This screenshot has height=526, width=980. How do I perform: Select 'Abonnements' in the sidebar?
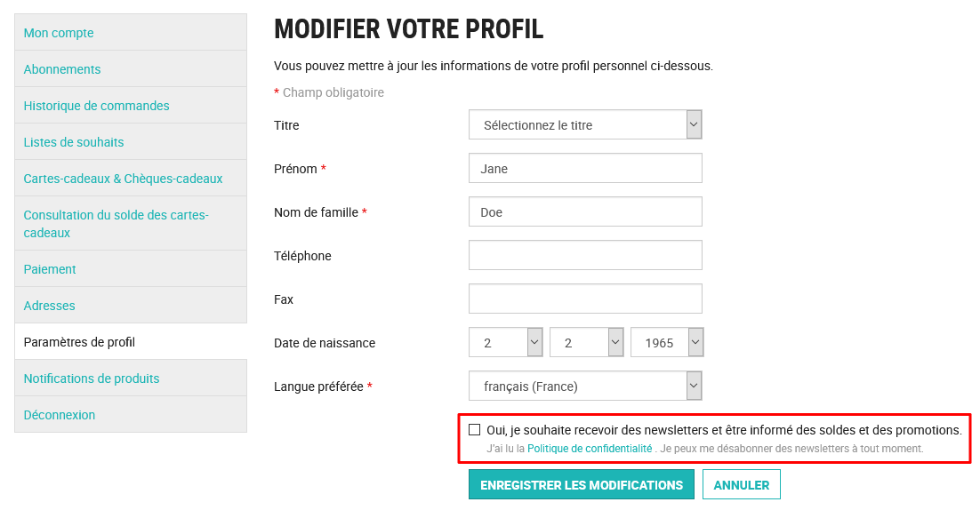(x=61, y=68)
